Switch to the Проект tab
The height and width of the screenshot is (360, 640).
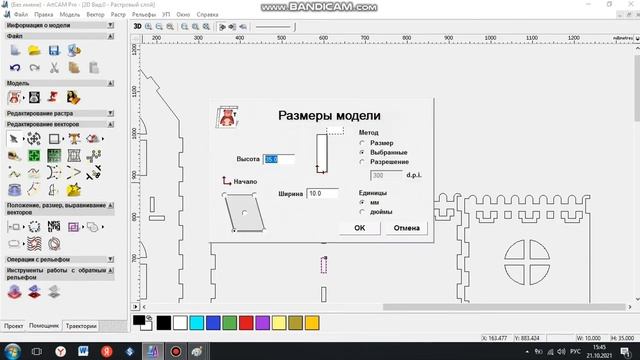pos(13,326)
